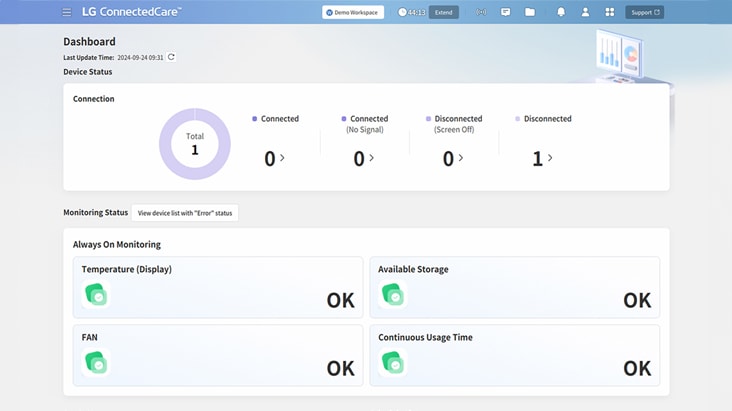Expand the Disconnected devices count arrow
732x411 pixels.
pyautogui.click(x=550, y=158)
